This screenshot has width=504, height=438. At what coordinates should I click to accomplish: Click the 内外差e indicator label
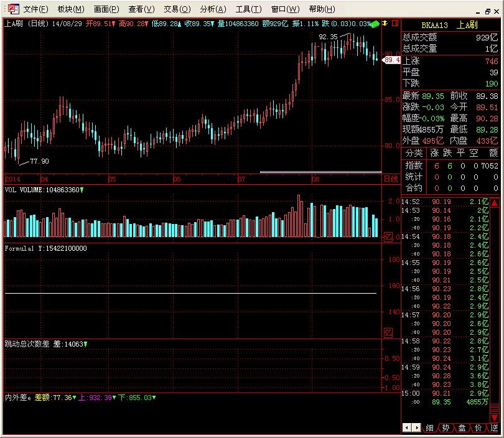coord(17,398)
